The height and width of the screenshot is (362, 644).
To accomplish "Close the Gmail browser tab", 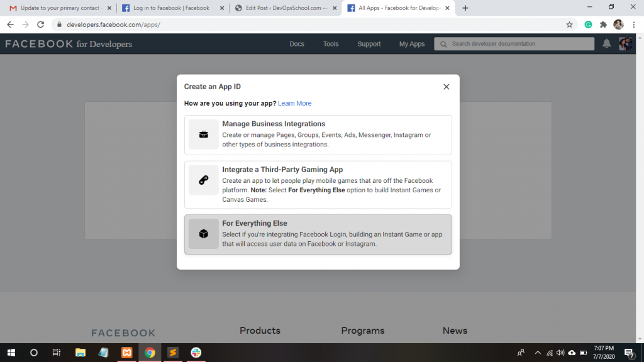I will (109, 8).
